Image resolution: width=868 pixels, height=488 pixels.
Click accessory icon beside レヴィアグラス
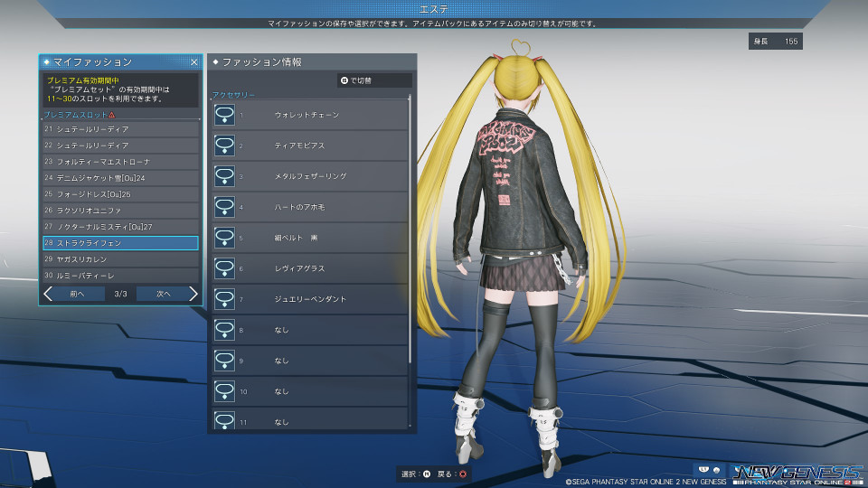pyautogui.click(x=224, y=268)
